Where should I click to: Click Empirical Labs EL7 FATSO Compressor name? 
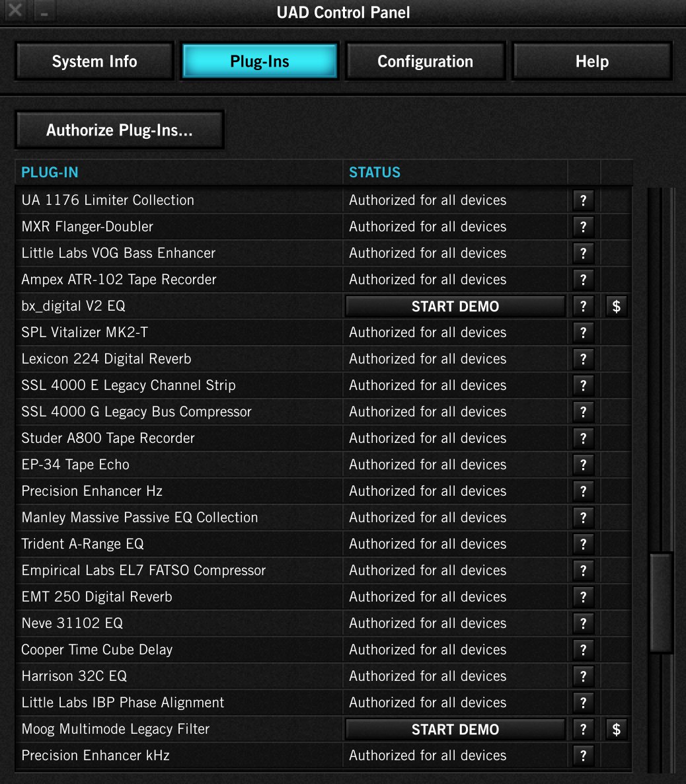coord(143,571)
